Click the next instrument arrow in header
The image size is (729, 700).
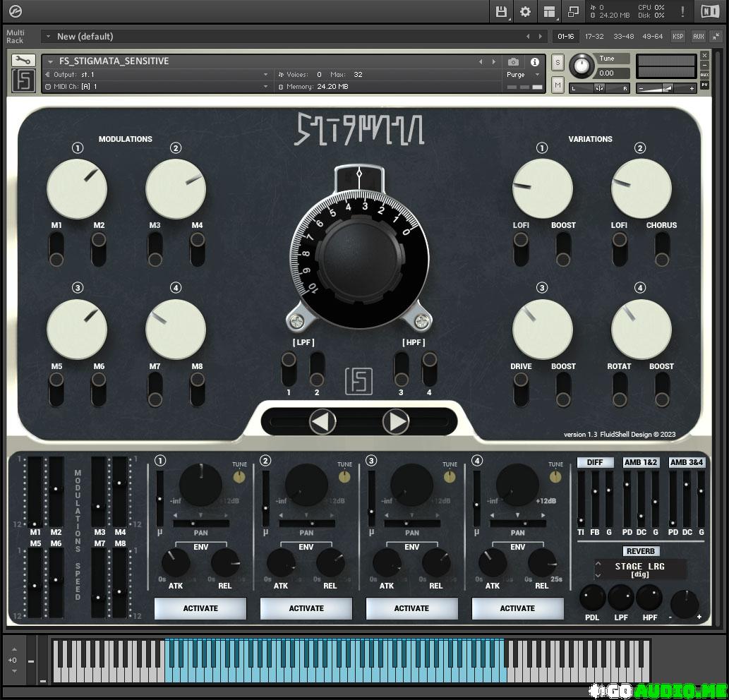tap(493, 62)
